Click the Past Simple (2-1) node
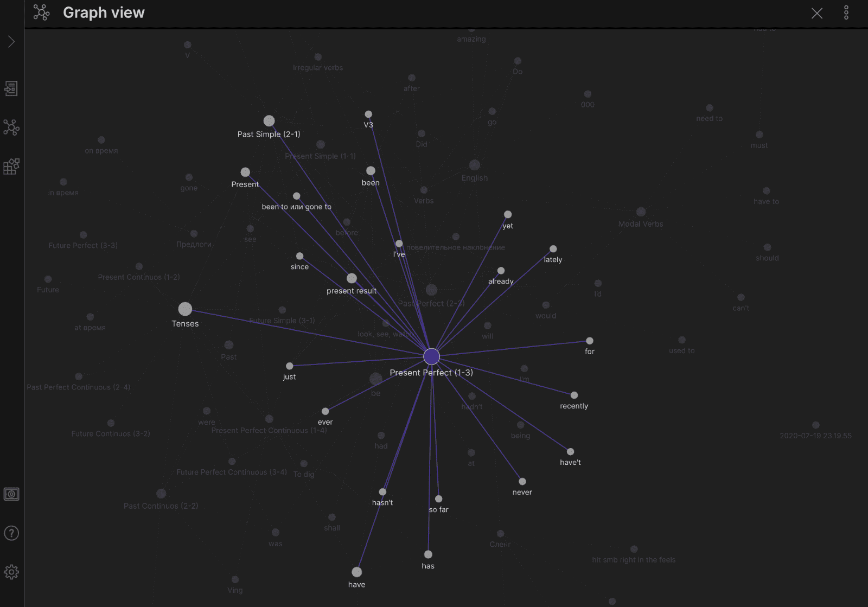Image resolution: width=868 pixels, height=607 pixels. [x=269, y=121]
